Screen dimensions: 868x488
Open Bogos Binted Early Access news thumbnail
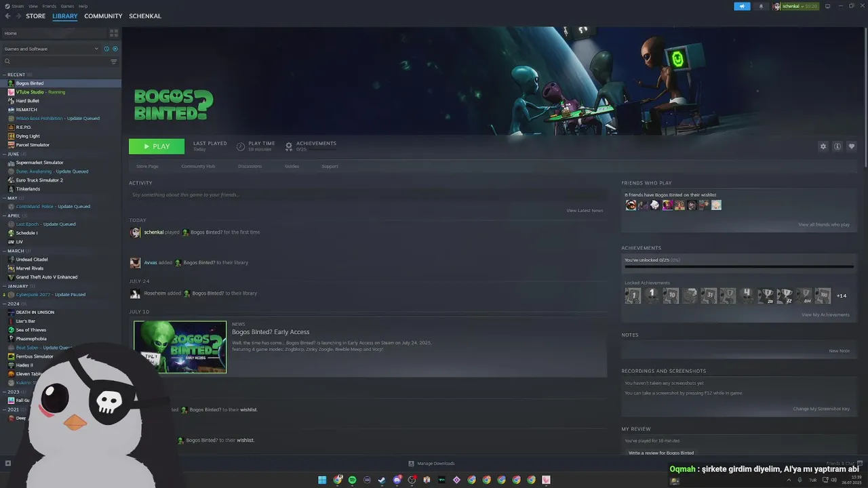(x=180, y=347)
